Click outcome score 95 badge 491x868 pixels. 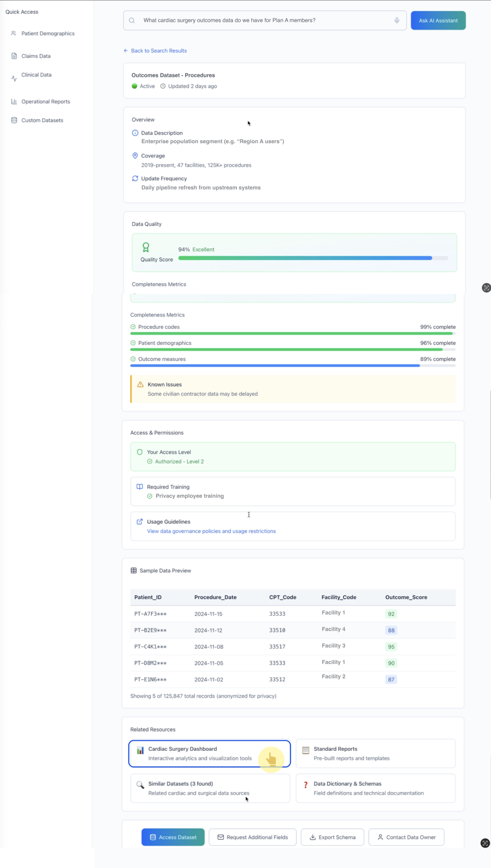391,647
